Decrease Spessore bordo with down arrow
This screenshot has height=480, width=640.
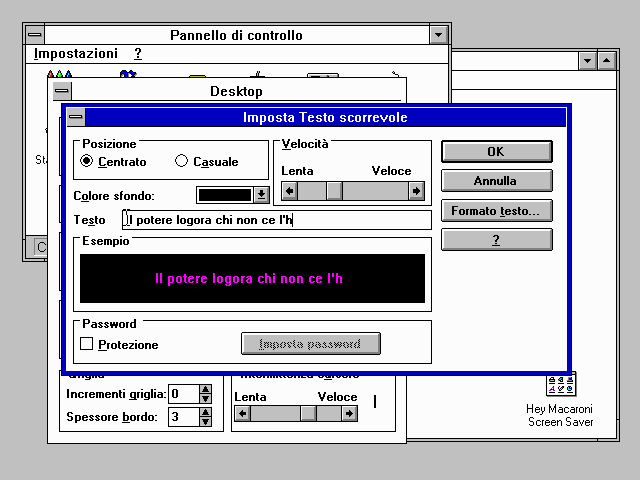(x=206, y=422)
